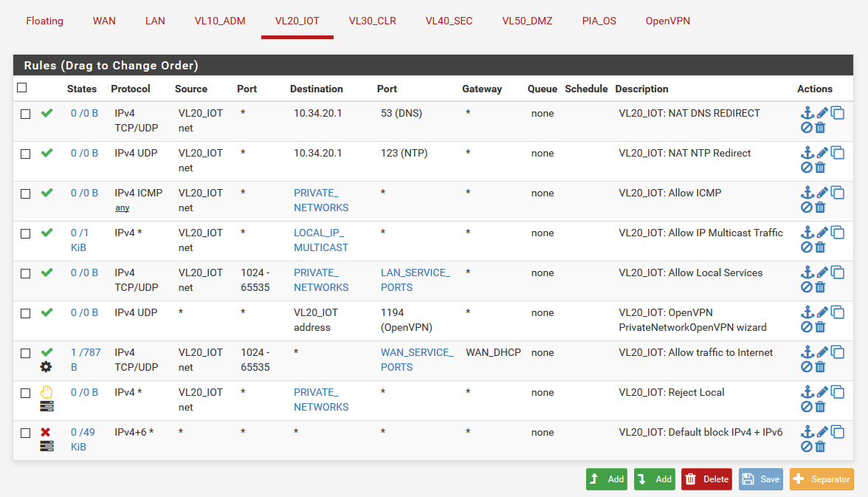Add a Separator to the rules
Image resolution: width=868 pixels, height=497 pixels.
(821, 479)
